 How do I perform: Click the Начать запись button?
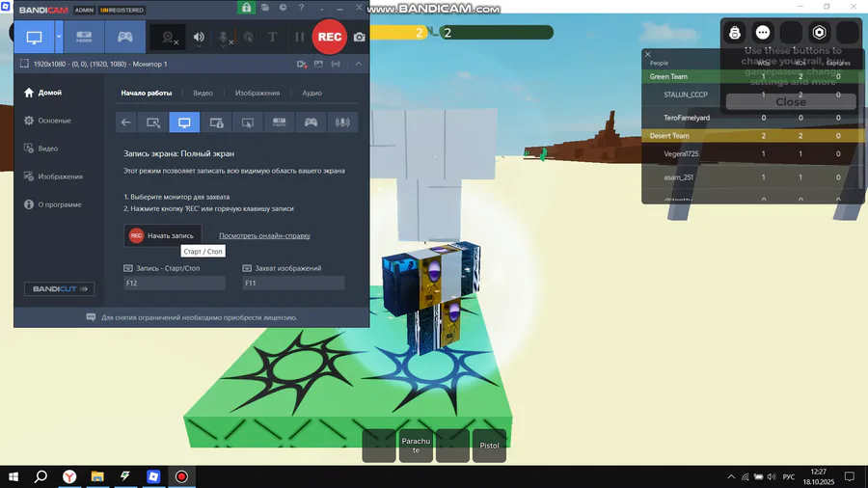click(x=163, y=235)
